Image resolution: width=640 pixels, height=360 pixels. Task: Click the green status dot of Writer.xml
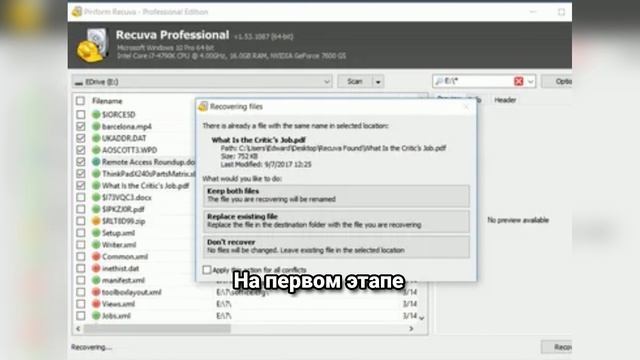96,244
